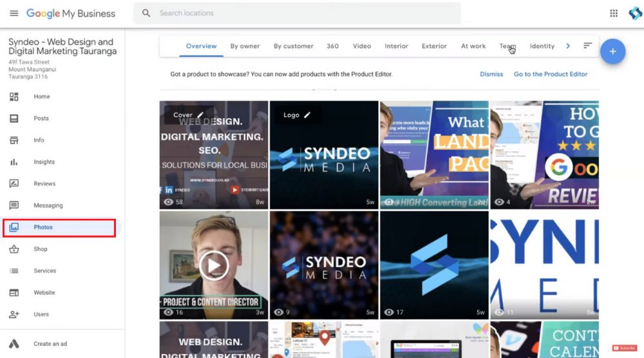Click the Services list icon
Image resolution: width=644 pixels, height=358 pixels.
click(14, 270)
